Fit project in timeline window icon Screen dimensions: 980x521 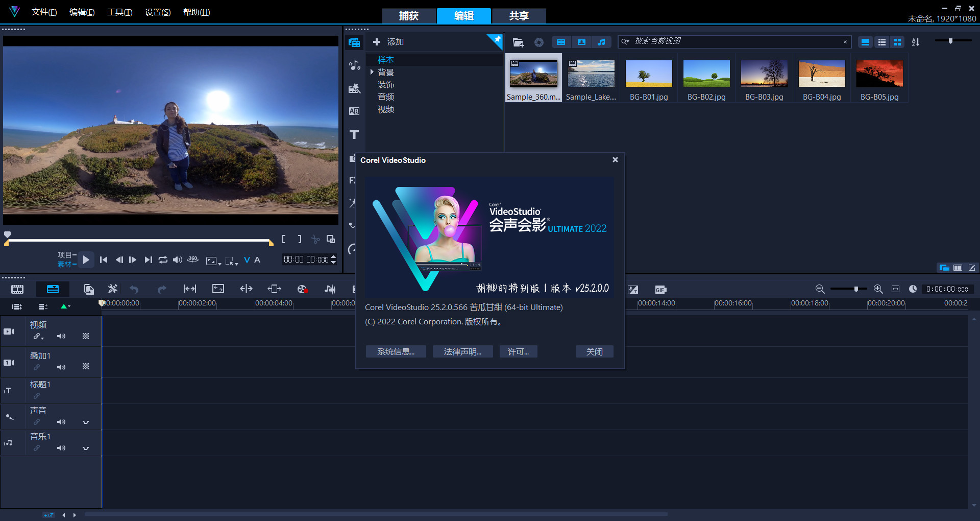[x=895, y=289]
